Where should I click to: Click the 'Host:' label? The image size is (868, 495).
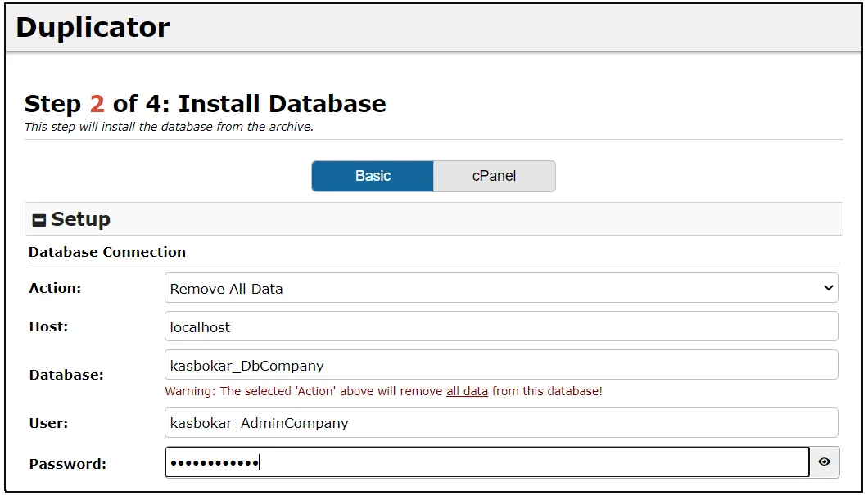click(48, 327)
